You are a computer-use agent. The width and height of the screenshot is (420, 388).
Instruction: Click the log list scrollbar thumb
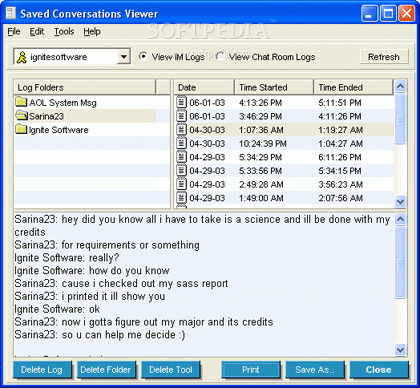[400, 119]
